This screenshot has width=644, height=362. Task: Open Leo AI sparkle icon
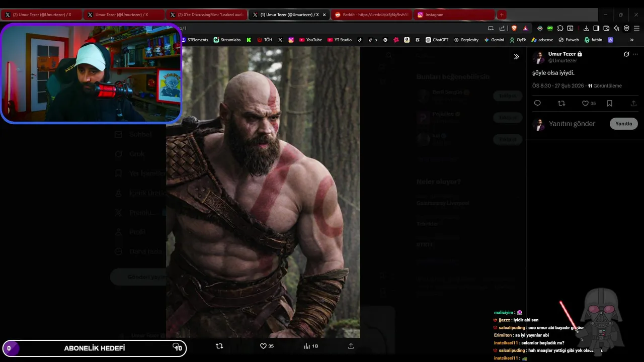click(x=616, y=28)
